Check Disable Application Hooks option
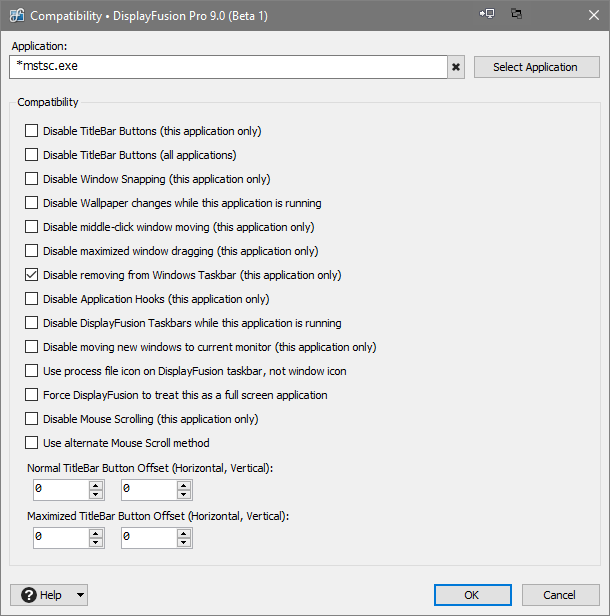 coord(32,299)
